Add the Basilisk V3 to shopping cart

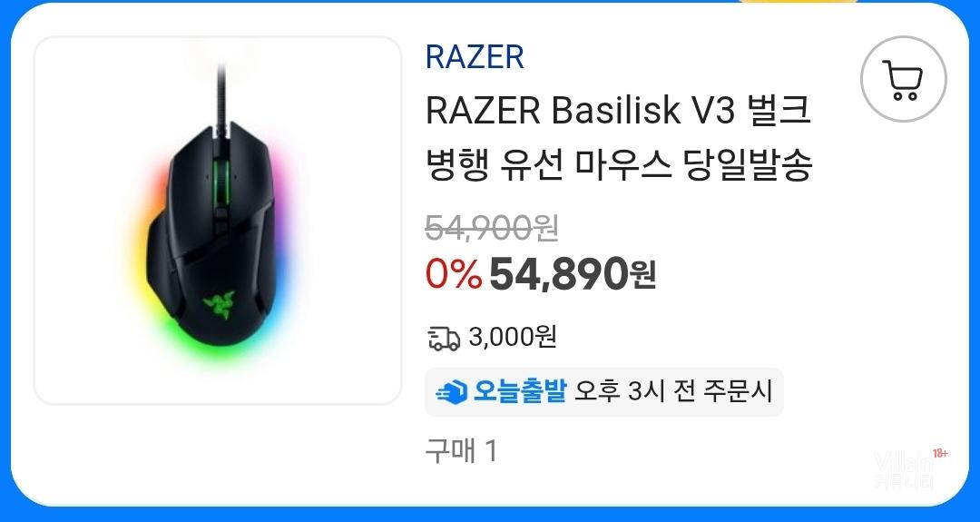[903, 79]
